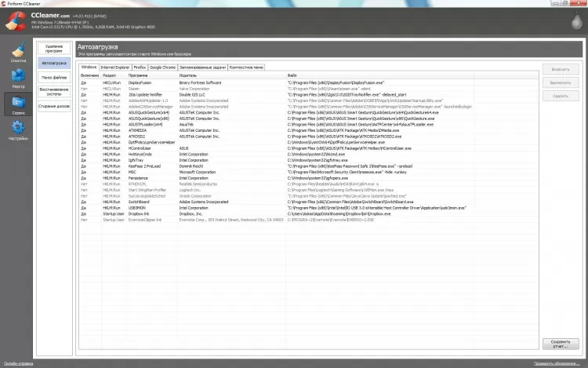Select the IgfxTray entry
This screenshot has width=588, height=368.
coord(309,160)
